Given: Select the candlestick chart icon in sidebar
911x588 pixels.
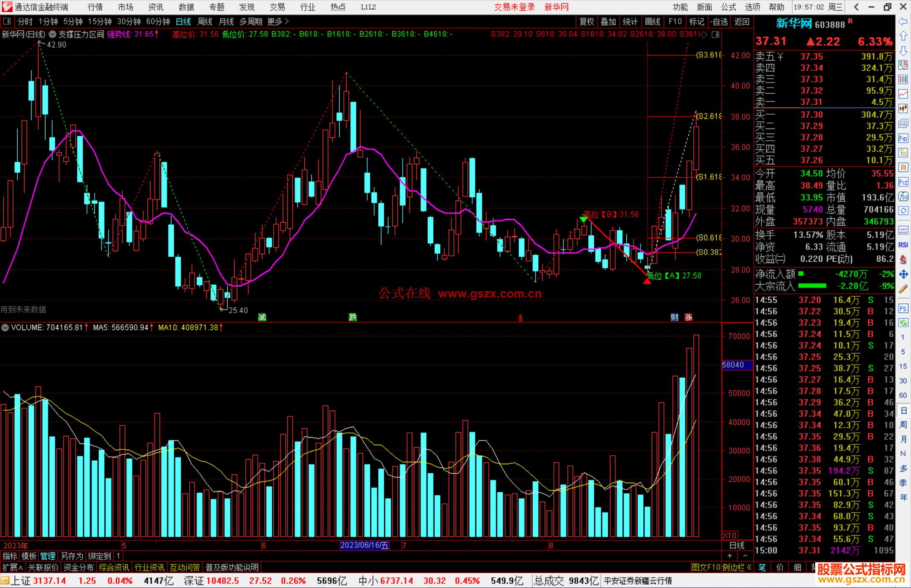Looking at the screenshot, I should pos(903,109).
